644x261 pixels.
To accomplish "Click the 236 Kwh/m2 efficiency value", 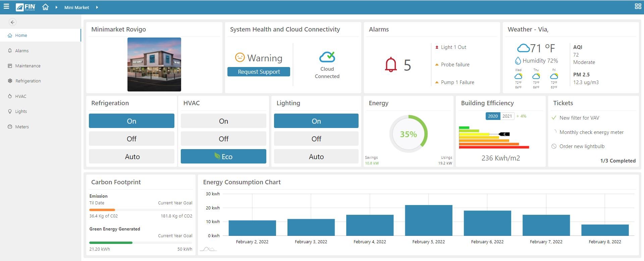I will point(501,158).
